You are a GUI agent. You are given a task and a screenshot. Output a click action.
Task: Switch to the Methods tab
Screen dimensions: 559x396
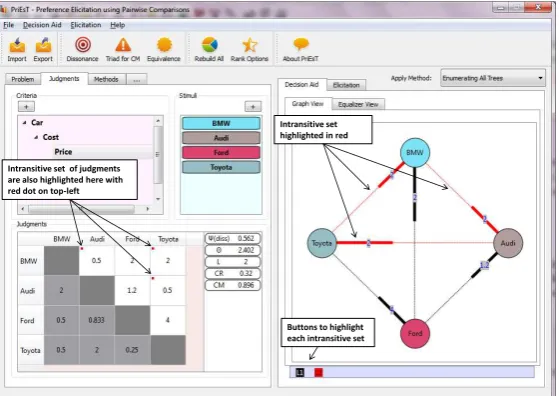click(x=106, y=79)
